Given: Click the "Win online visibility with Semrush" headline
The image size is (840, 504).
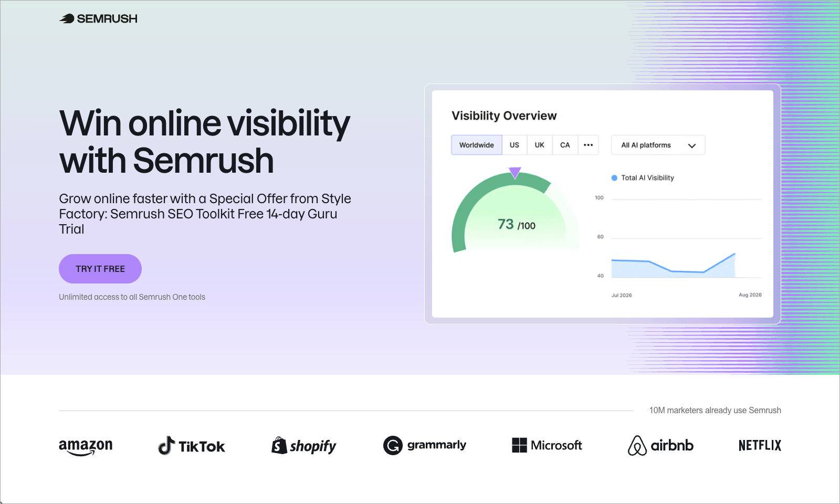Looking at the screenshot, I should (x=205, y=142).
